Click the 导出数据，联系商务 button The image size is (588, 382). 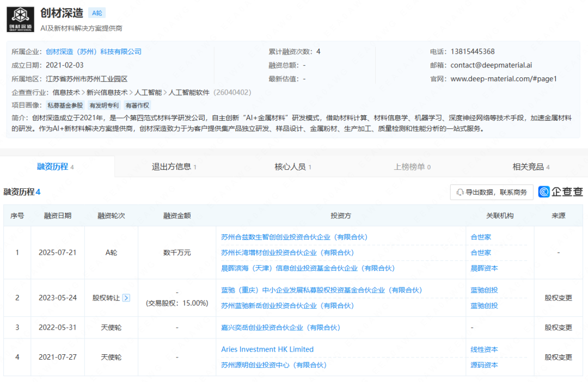pyautogui.click(x=492, y=192)
